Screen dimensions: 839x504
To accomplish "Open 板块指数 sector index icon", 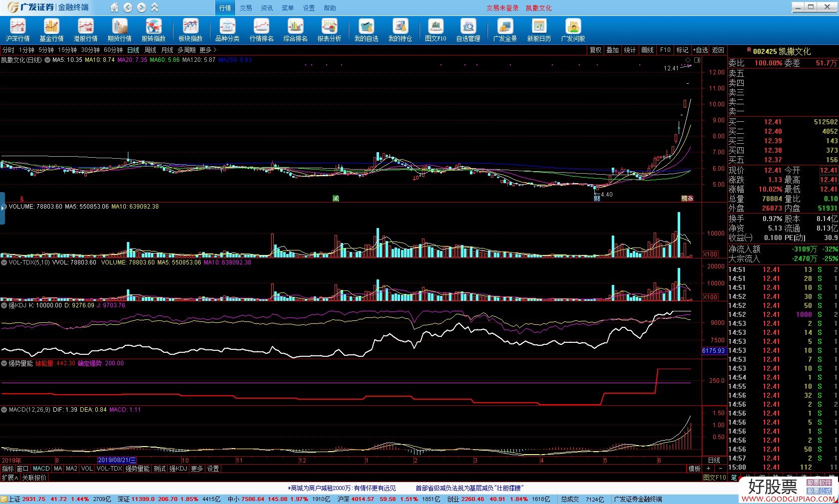I will click(x=190, y=30).
